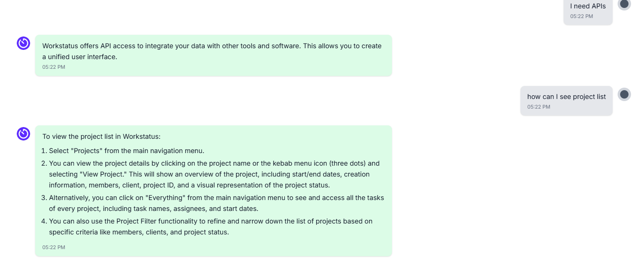The image size is (644, 260).
Task: Click step 4 about the Project Filter functionality
Action: pos(210,226)
